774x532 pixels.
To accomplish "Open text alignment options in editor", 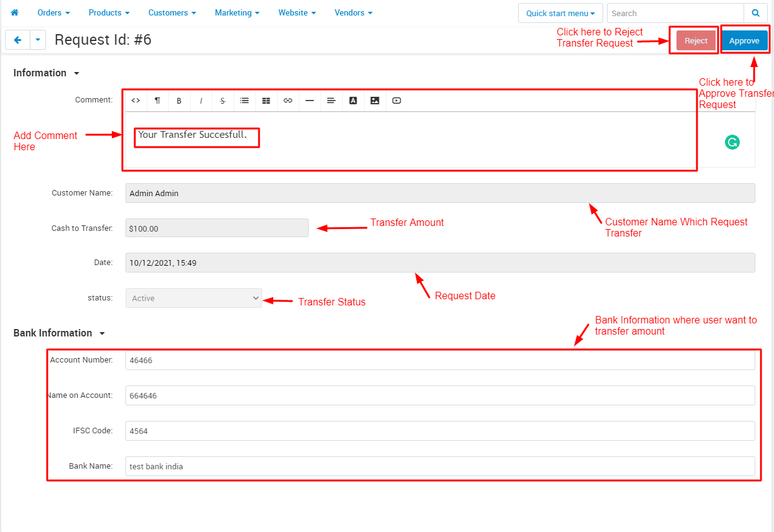I will pos(331,101).
